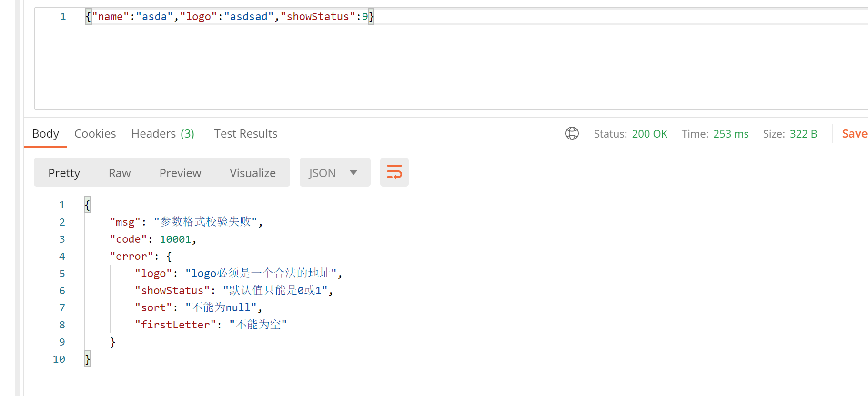Click the "name" key in request body
This screenshot has height=396, width=868.
(110, 17)
